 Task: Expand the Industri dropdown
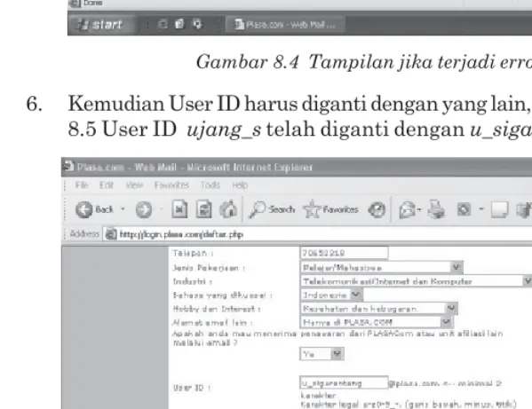(528, 281)
